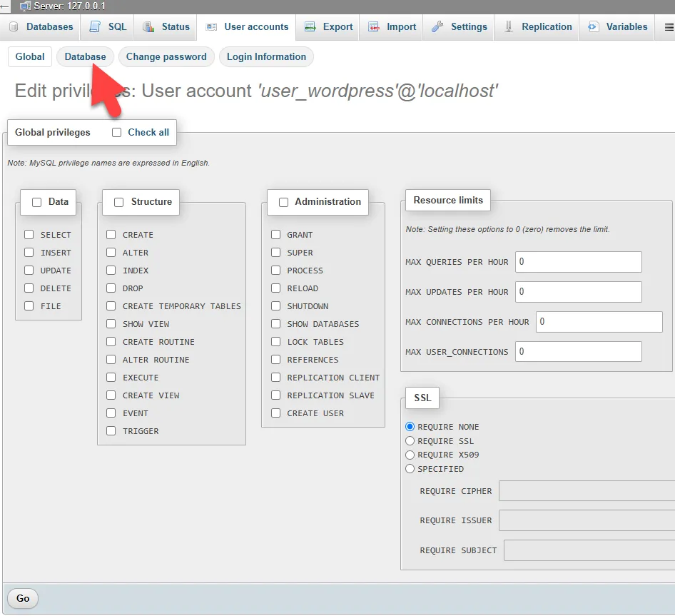The width and height of the screenshot is (675, 616).
Task: Tick the REPLICATION SLAVE checkbox
Action: tap(275, 395)
